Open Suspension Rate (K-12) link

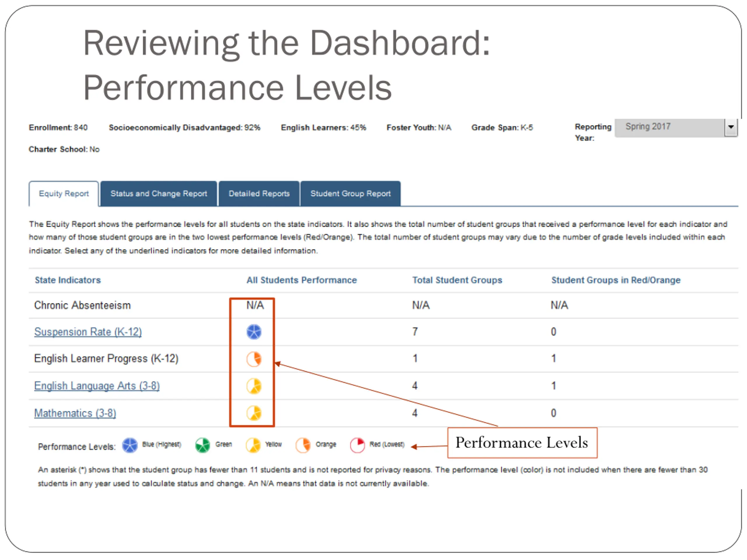pyautogui.click(x=88, y=332)
